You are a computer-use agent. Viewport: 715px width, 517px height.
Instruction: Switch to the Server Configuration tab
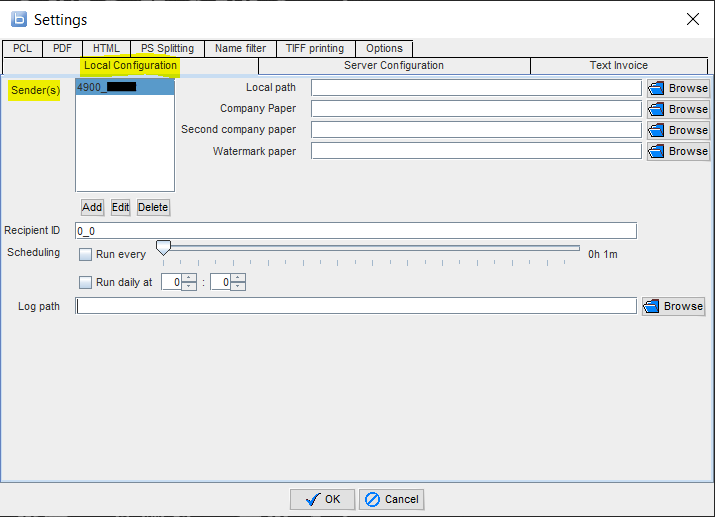pyautogui.click(x=394, y=66)
